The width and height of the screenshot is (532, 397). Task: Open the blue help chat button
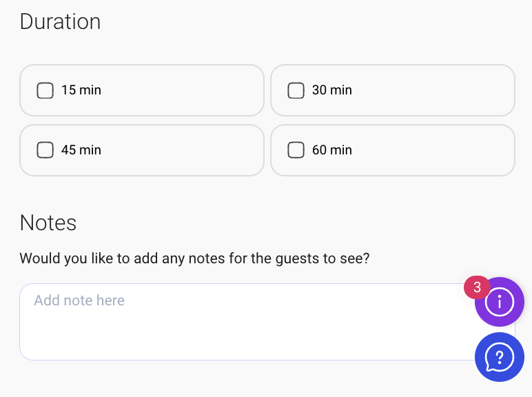pyautogui.click(x=500, y=357)
